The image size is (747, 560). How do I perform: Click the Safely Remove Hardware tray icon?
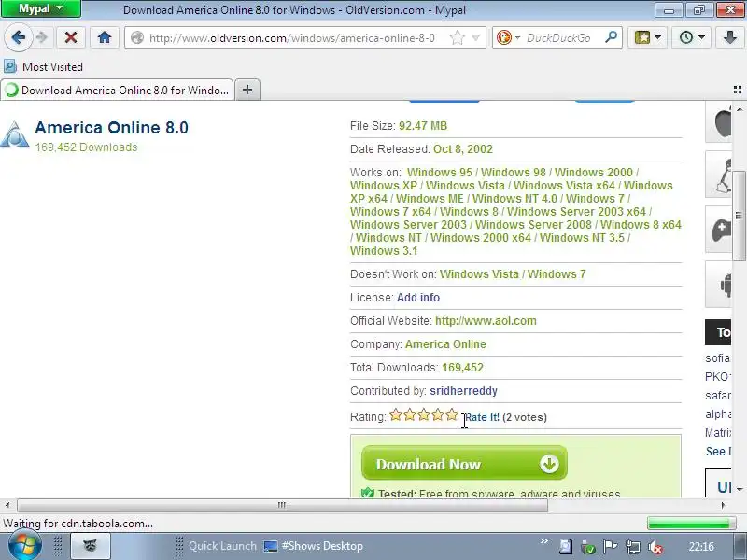588,547
